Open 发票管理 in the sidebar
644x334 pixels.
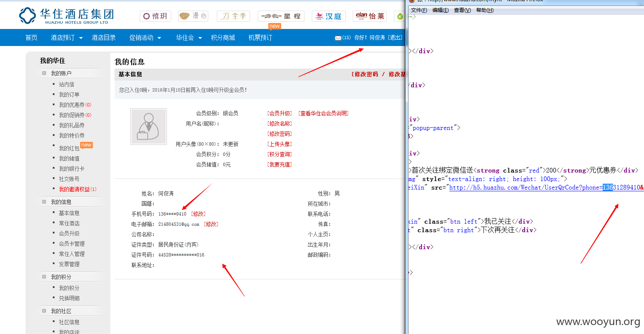pyautogui.click(x=69, y=264)
